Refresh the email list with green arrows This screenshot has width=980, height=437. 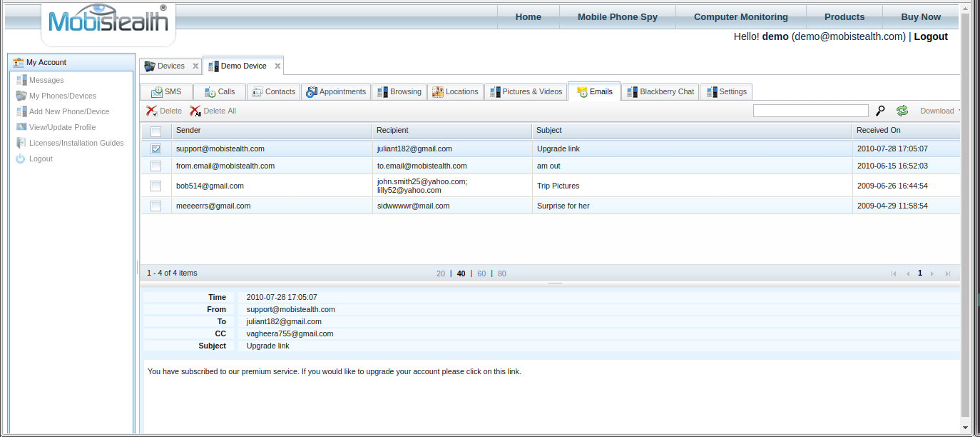[x=902, y=111]
